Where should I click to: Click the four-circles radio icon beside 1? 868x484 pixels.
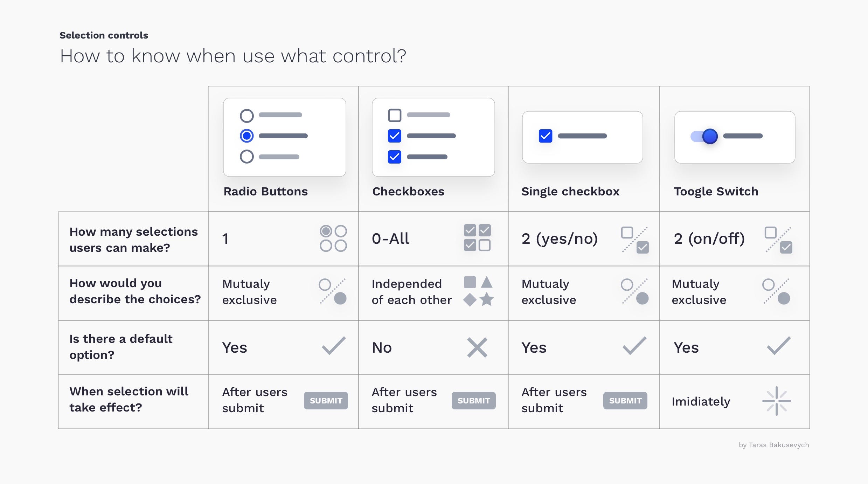coord(333,238)
